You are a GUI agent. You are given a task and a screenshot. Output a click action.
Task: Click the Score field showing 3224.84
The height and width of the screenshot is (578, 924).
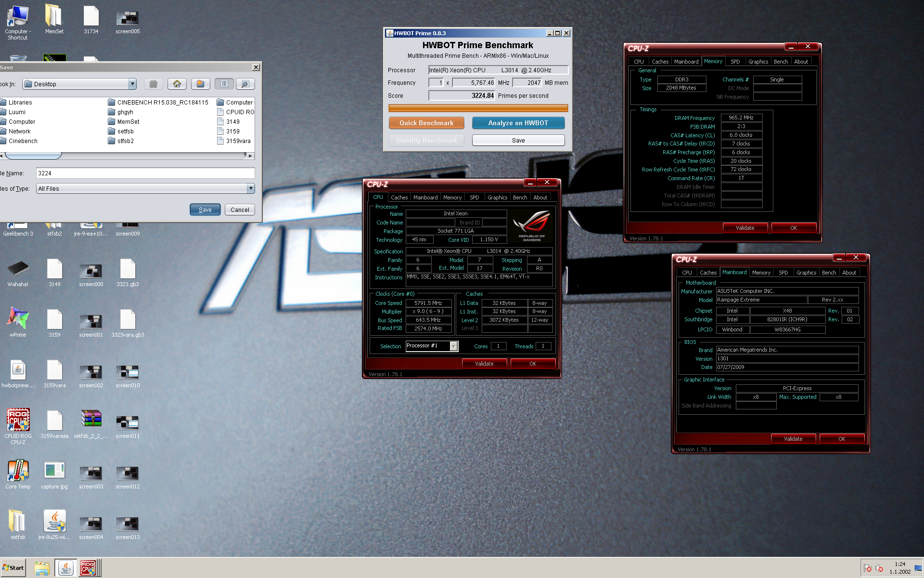[462, 95]
